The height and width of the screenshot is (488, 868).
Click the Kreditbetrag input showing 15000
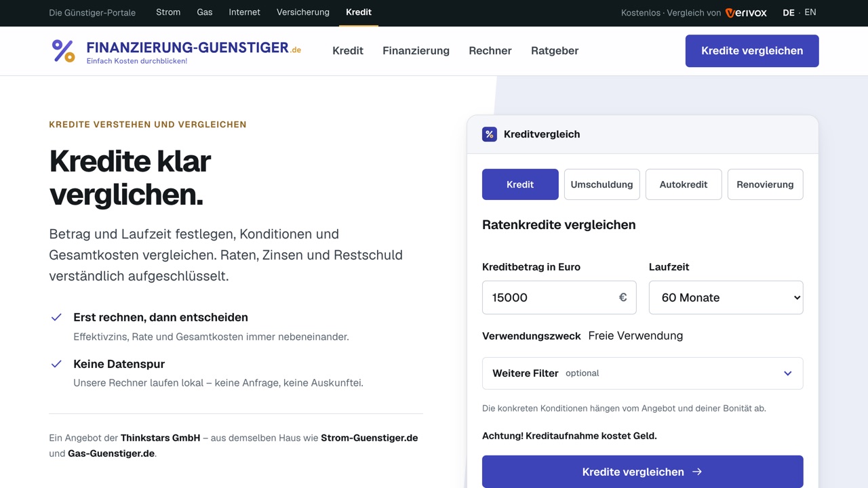(559, 298)
